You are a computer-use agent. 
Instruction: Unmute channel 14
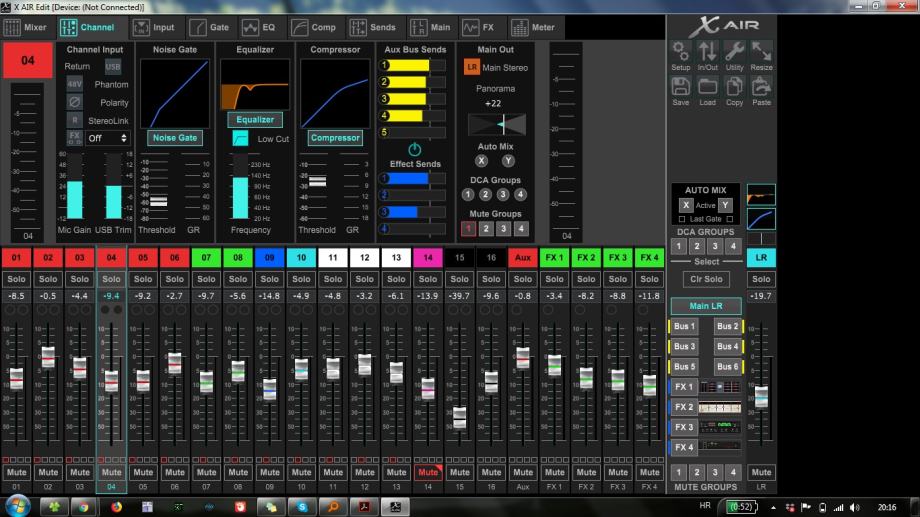pyautogui.click(x=428, y=472)
